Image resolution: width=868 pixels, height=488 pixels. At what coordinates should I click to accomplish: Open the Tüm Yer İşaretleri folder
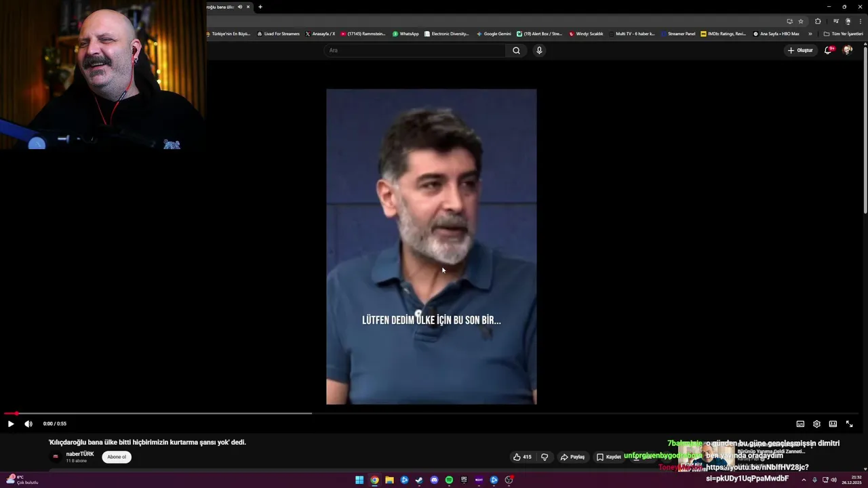click(x=843, y=34)
